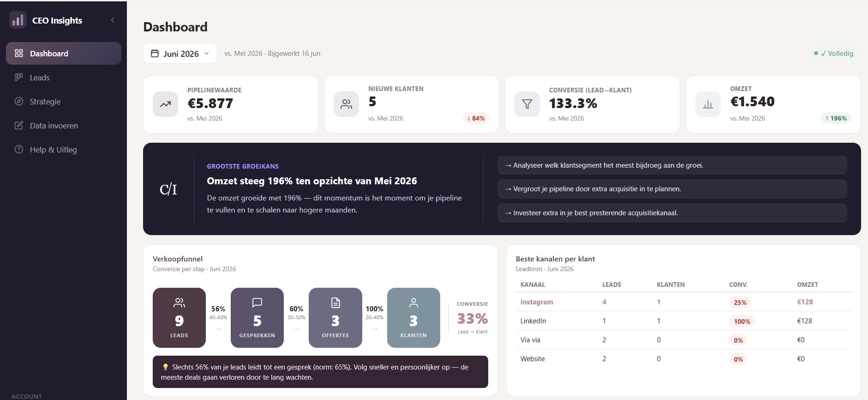868x400 pixels.
Task: Click the calendar icon in month selector
Action: click(155, 54)
